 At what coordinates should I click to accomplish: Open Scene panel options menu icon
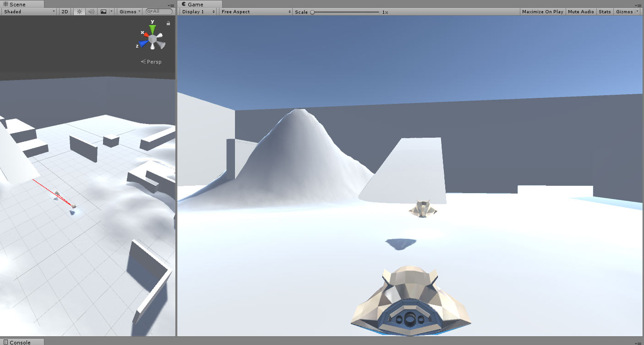[x=171, y=5]
